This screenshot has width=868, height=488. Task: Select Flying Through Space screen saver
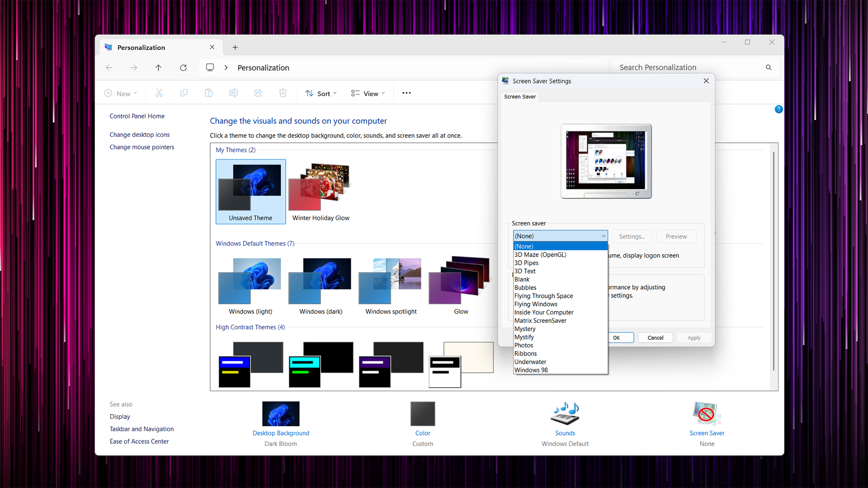pyautogui.click(x=560, y=296)
